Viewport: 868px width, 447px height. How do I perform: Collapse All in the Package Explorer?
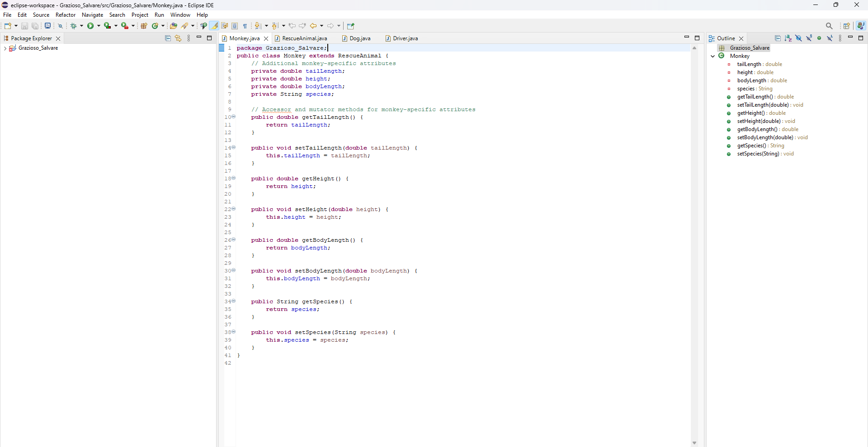pos(168,38)
